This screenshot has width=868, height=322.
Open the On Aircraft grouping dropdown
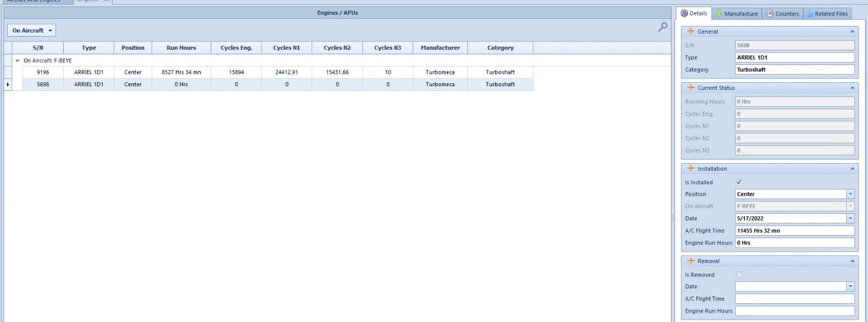tap(31, 30)
